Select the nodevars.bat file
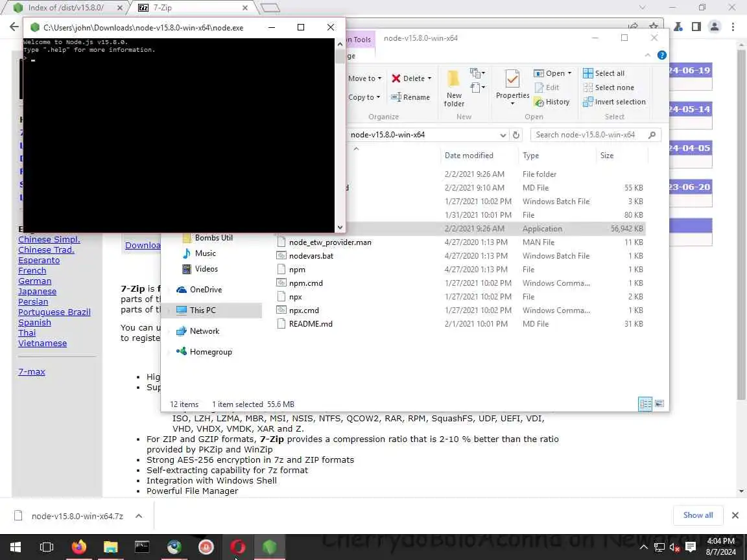Screen dimensions: 747x560 [x=311, y=256]
